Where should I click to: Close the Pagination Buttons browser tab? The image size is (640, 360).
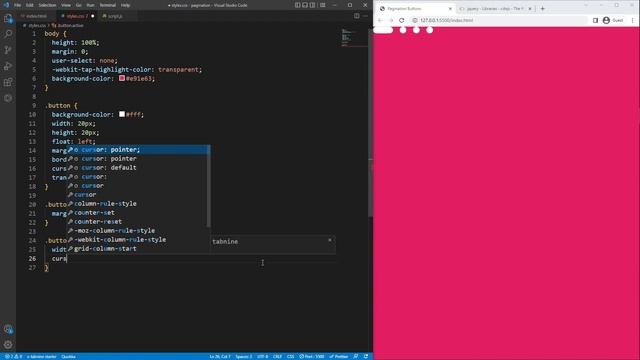click(450, 8)
